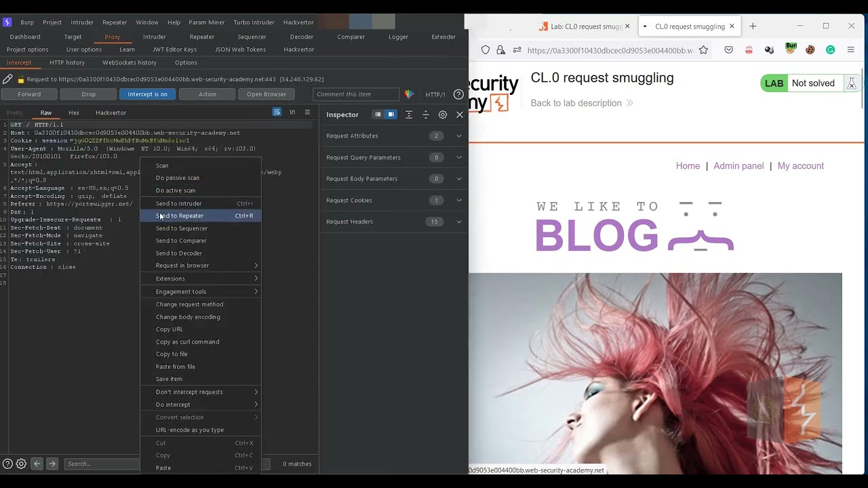This screenshot has height=488, width=868.
Task: Choose Send to Repeater in context menu
Action: coord(201,216)
